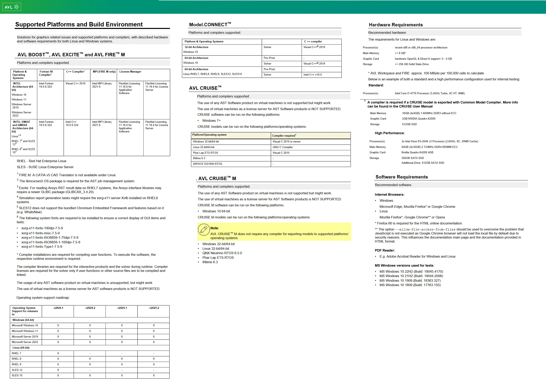Image resolution: width=546 pixels, height=392 pixels.
Task: Click 'RHEL - Red Hat Enterprise Linux' line
Action: click(41, 161)
